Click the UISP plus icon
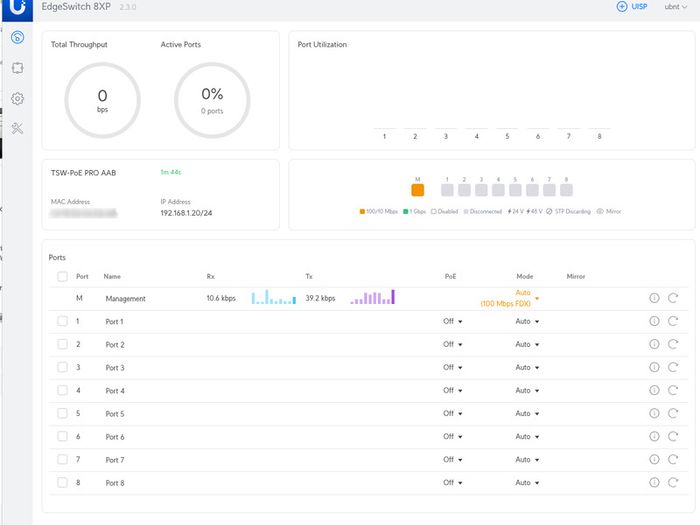 (x=622, y=7)
